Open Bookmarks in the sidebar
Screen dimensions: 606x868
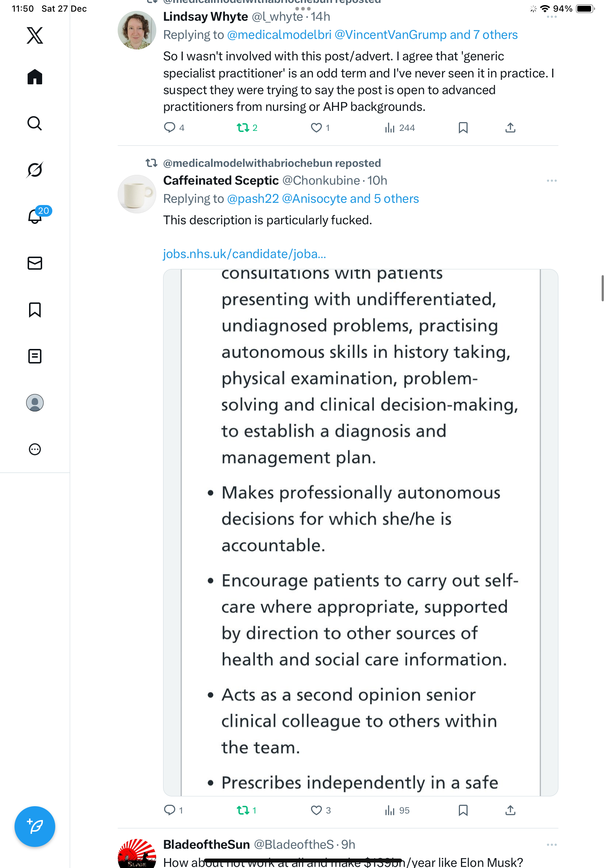coord(35,310)
